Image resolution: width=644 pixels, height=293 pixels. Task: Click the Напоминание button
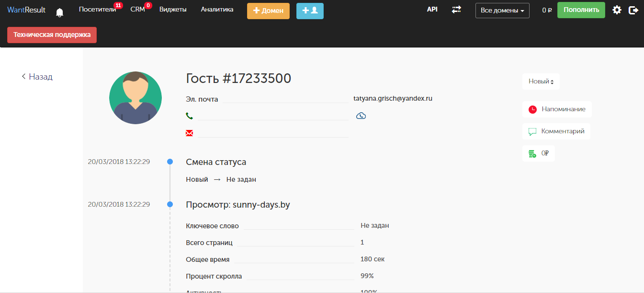[557, 109]
